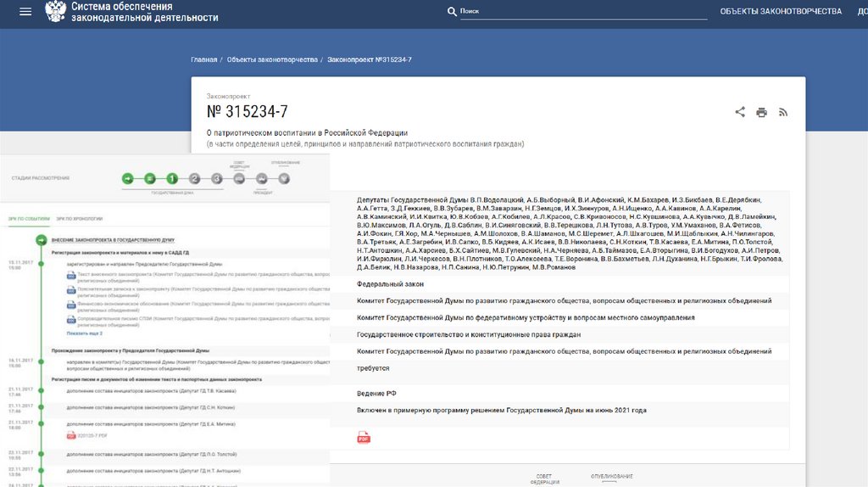Click Опубликование label at page bottom

coord(612,477)
